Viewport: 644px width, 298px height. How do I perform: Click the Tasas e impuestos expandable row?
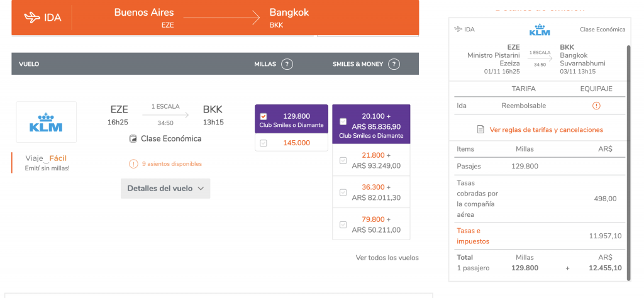click(x=539, y=236)
